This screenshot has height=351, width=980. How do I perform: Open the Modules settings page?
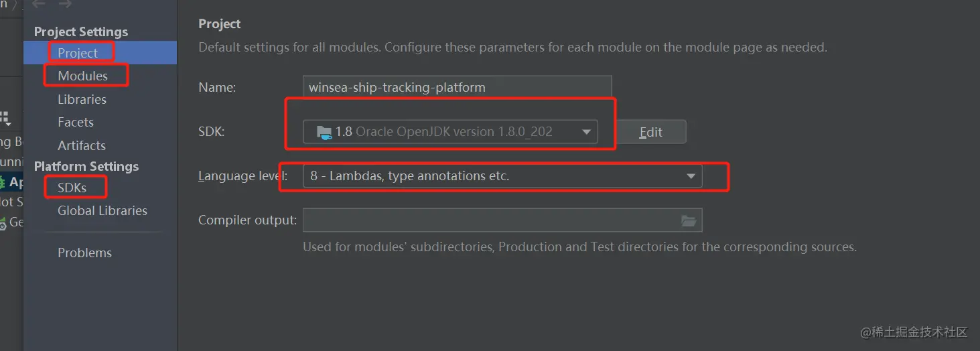[82, 76]
